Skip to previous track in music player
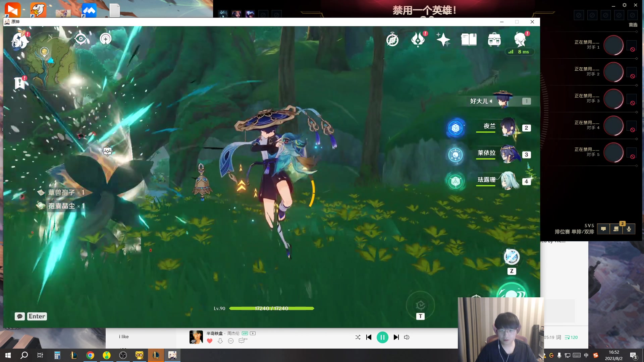The height and width of the screenshot is (362, 644). [369, 337]
